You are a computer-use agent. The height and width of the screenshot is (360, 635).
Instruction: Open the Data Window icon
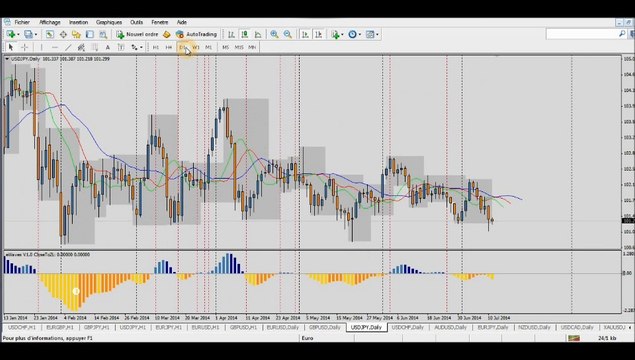[63, 34]
